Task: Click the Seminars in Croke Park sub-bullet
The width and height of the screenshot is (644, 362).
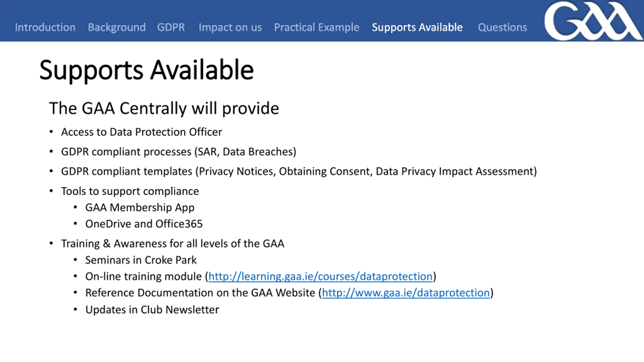Action: [x=141, y=260]
